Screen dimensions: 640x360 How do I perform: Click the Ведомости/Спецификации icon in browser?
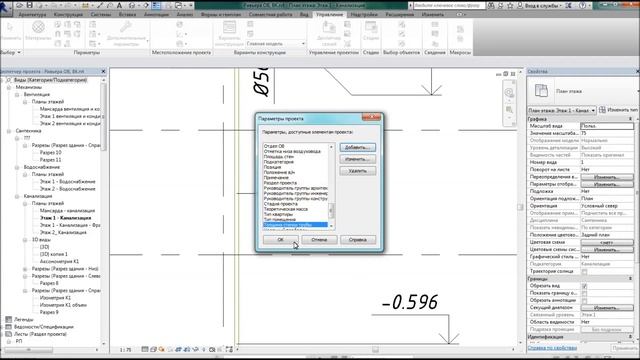pyautogui.click(x=8, y=327)
